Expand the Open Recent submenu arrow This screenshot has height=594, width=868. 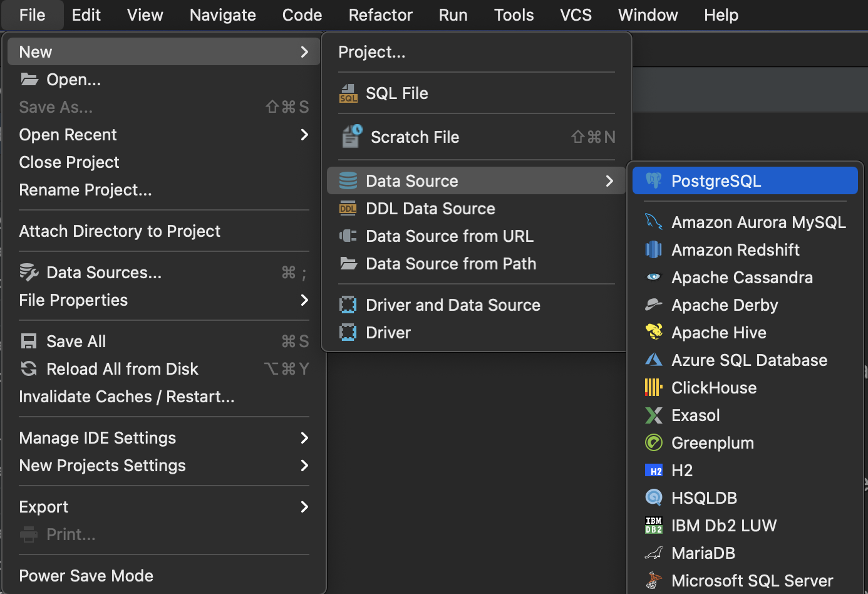(304, 134)
